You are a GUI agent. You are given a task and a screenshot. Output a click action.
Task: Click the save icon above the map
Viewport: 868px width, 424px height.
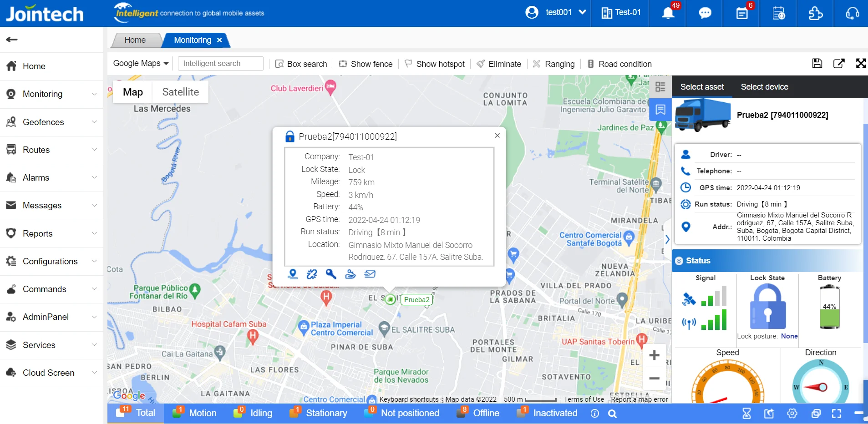pos(817,63)
